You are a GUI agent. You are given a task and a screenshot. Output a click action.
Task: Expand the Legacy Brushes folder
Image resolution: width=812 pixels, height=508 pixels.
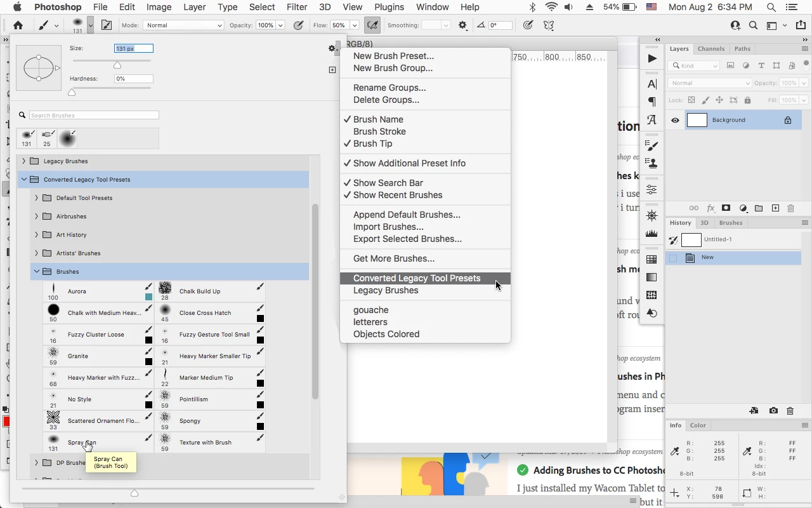coord(24,161)
